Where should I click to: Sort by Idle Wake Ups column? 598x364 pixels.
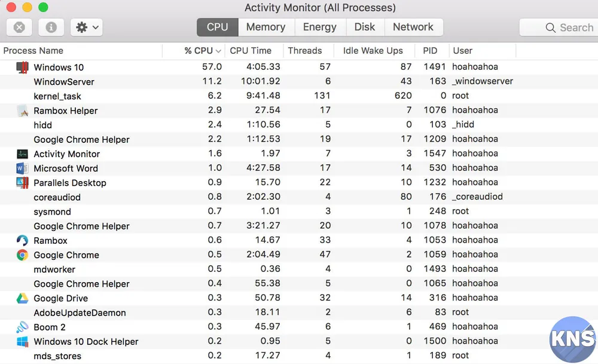coord(374,51)
